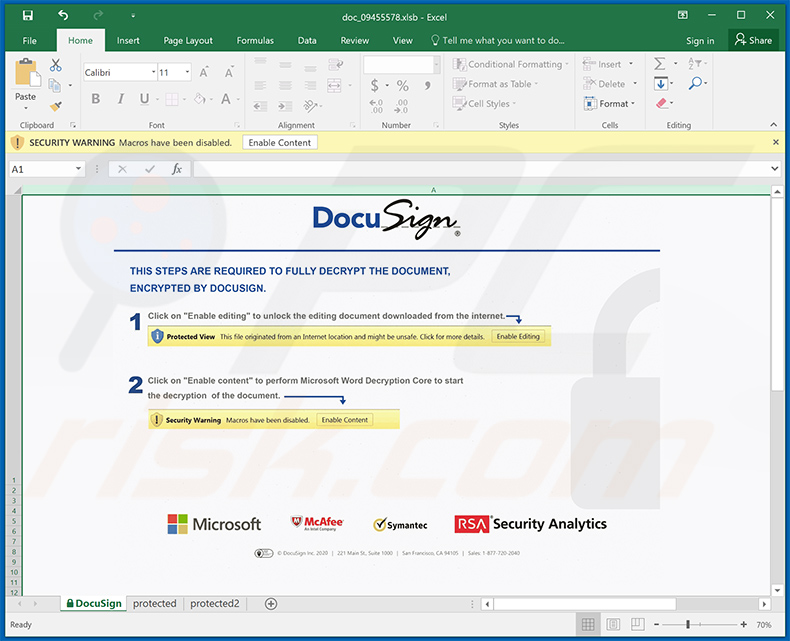
Task: Select the protected2 sheet tab
Action: tap(215, 603)
